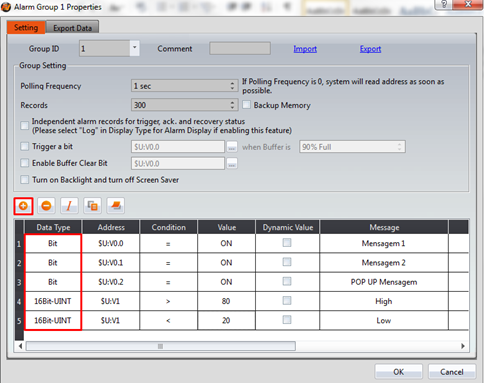Click the Condition column header
Screen dimensions: 484x383
(x=169, y=227)
